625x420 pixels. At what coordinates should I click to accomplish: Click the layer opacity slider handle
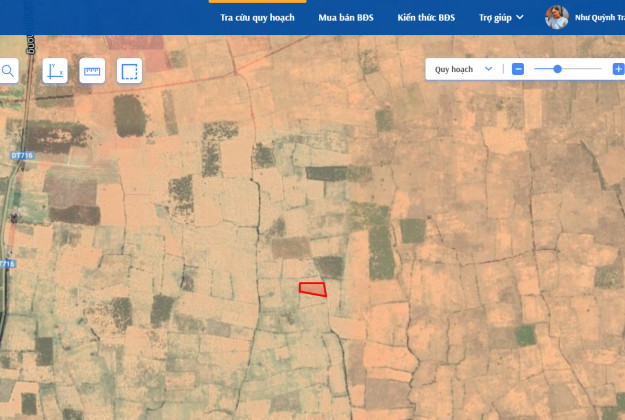(x=557, y=69)
